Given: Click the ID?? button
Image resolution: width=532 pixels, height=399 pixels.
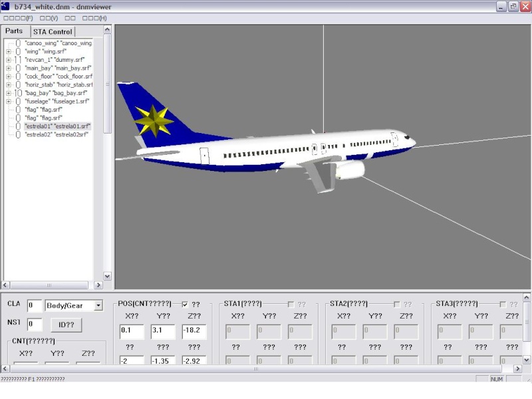Looking at the screenshot, I should pyautogui.click(x=66, y=325).
